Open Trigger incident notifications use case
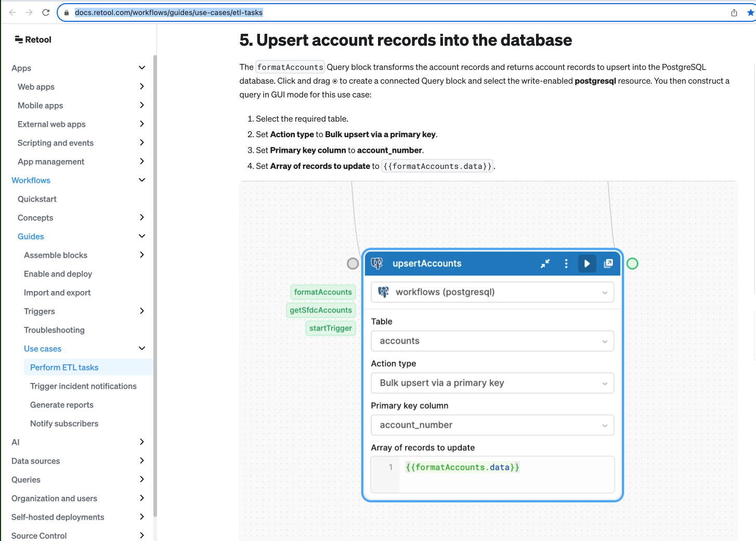This screenshot has width=756, height=541. (83, 386)
